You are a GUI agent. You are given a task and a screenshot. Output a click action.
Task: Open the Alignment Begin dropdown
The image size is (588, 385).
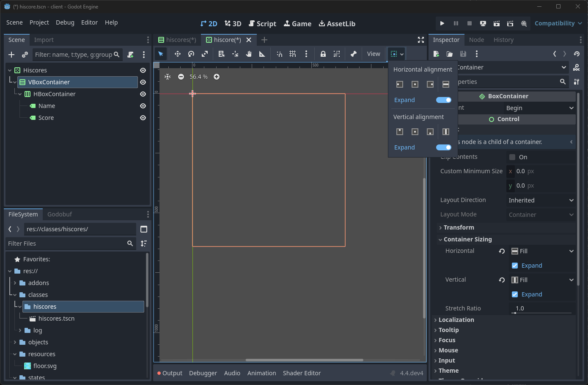[x=540, y=108]
